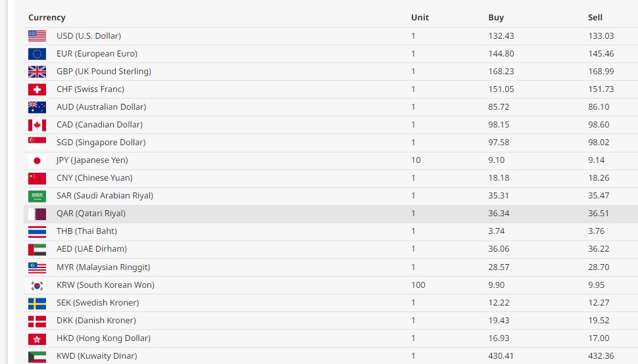The width and height of the screenshot is (638, 364).
Task: Click the Hong Kong Dollar flag icon
Action: click(x=37, y=338)
